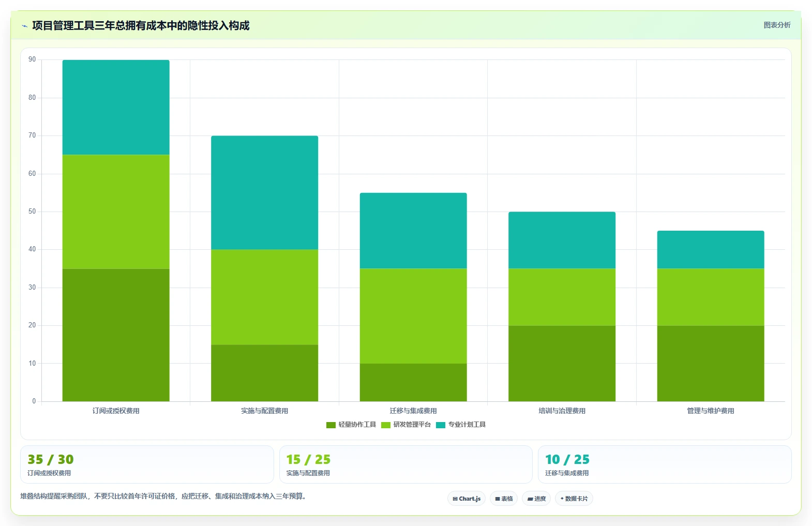Click the 研发管理平台 legend label
The height and width of the screenshot is (526, 812).
412,425
